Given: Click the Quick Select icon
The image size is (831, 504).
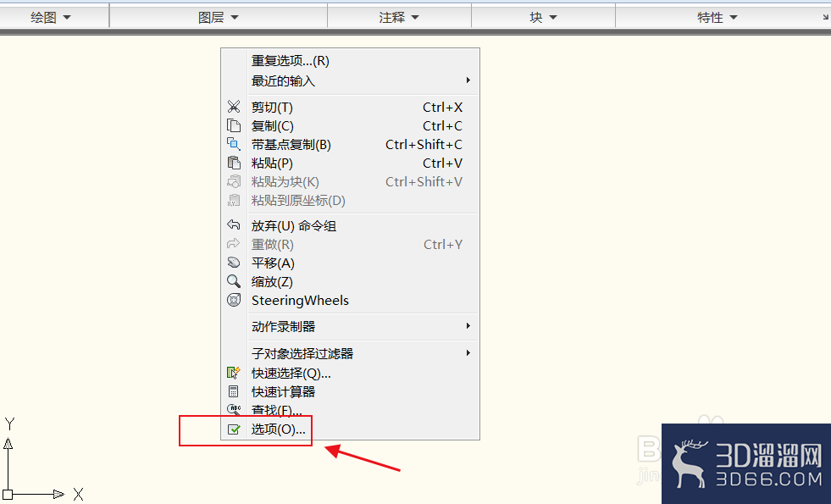Looking at the screenshot, I should [x=234, y=373].
